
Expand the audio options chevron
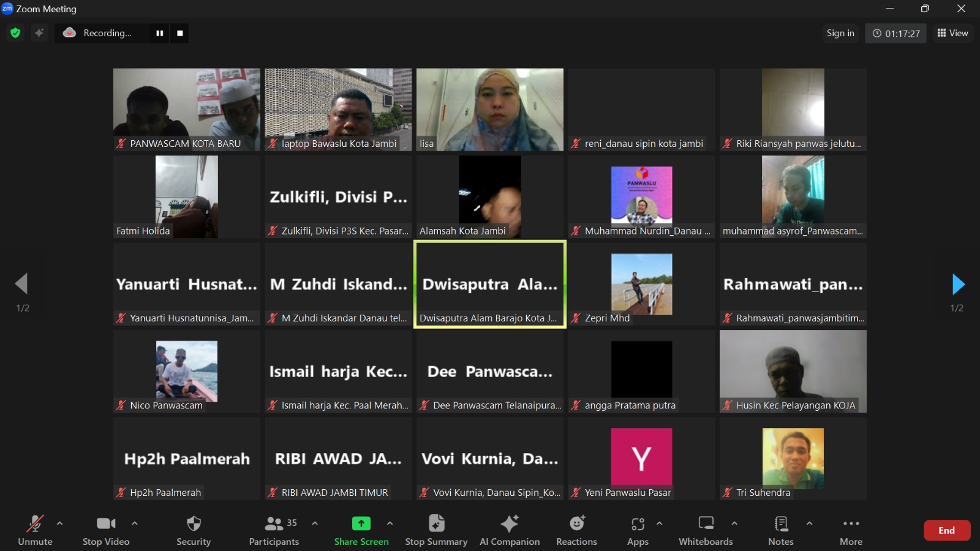(x=59, y=523)
